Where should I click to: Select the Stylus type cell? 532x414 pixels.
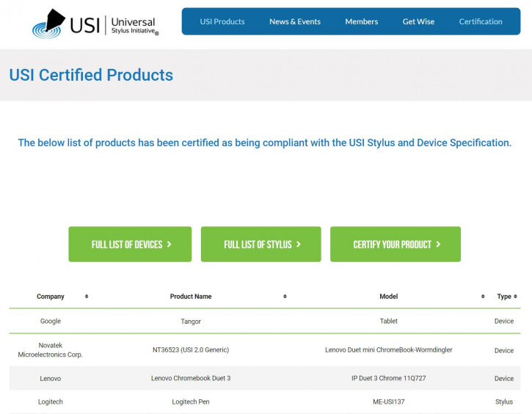point(504,402)
